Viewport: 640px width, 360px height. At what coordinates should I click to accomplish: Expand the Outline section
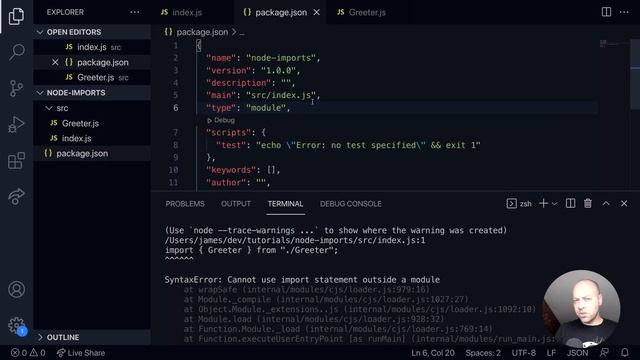92,337
